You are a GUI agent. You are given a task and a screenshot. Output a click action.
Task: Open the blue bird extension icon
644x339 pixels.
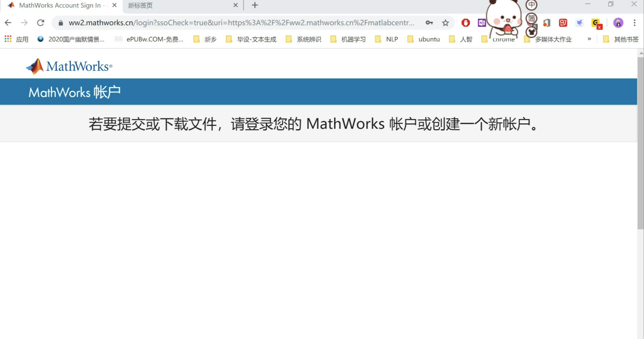click(579, 23)
